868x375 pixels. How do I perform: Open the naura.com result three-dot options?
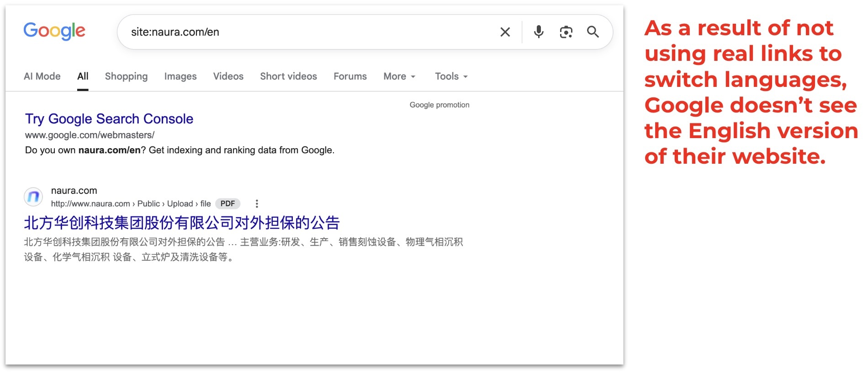pyautogui.click(x=257, y=204)
